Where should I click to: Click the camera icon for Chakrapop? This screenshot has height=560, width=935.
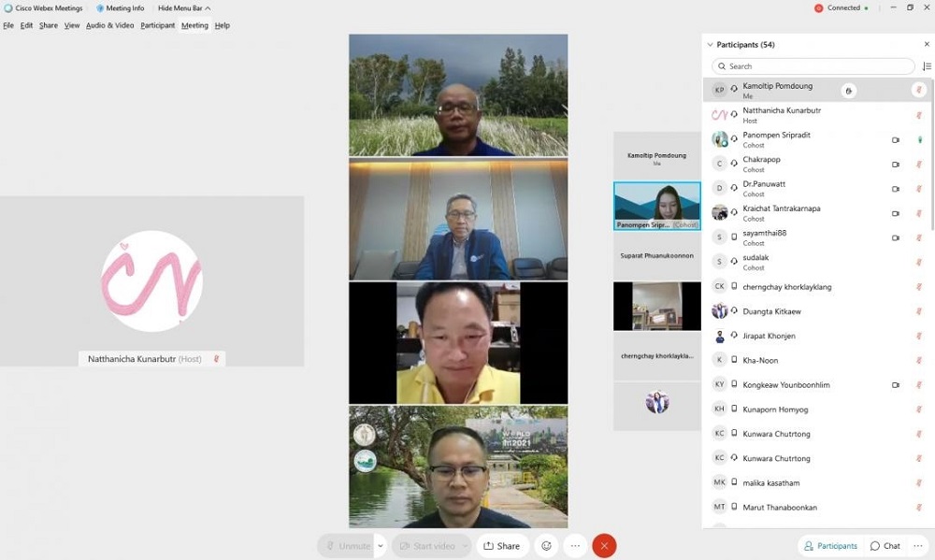point(895,165)
